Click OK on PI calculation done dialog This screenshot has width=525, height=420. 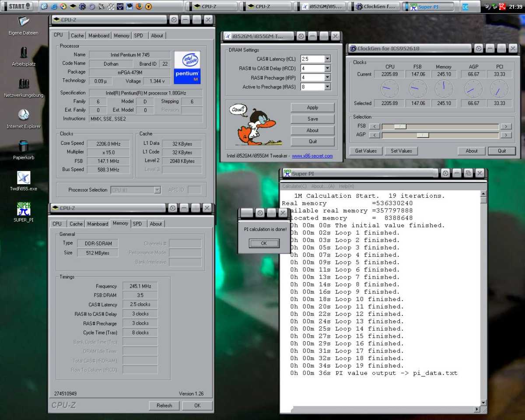coord(264,243)
